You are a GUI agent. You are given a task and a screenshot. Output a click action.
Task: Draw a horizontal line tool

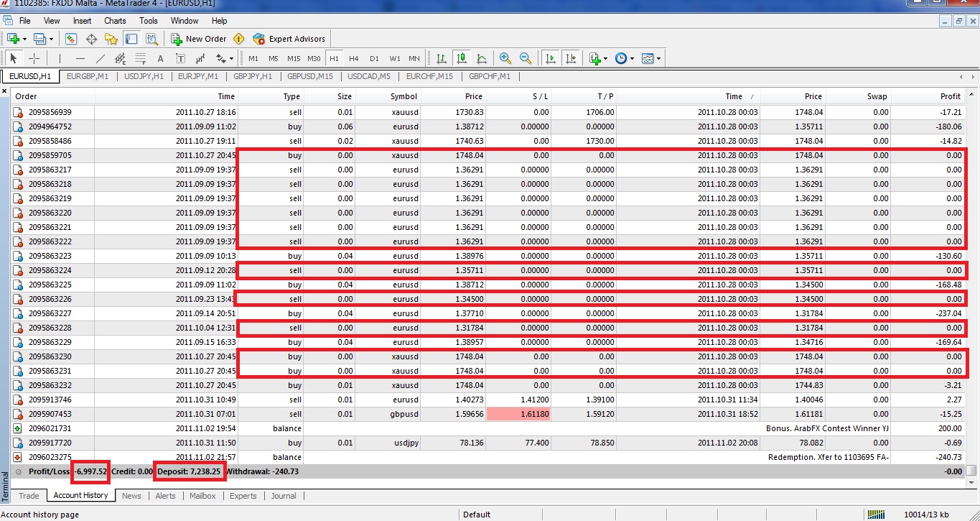click(x=80, y=58)
